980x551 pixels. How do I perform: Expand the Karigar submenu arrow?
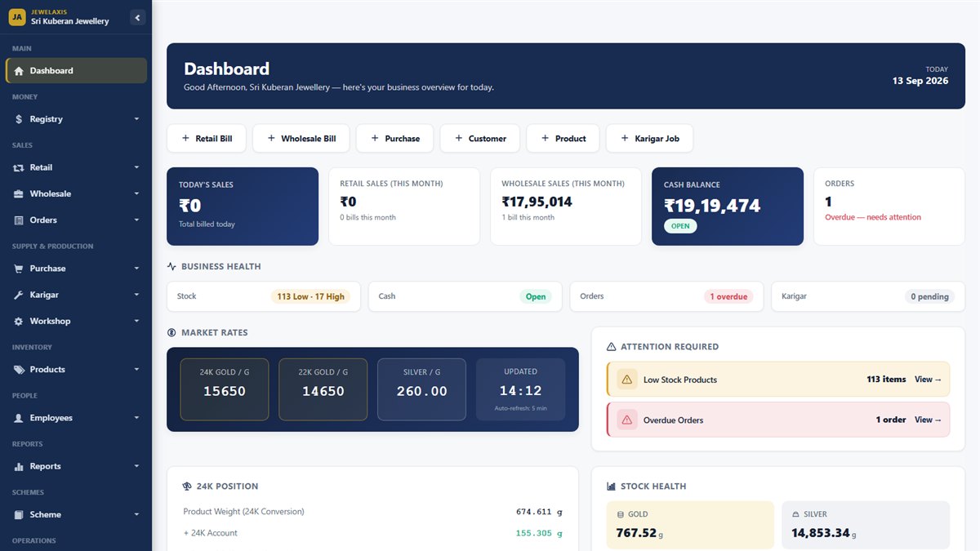pos(136,295)
